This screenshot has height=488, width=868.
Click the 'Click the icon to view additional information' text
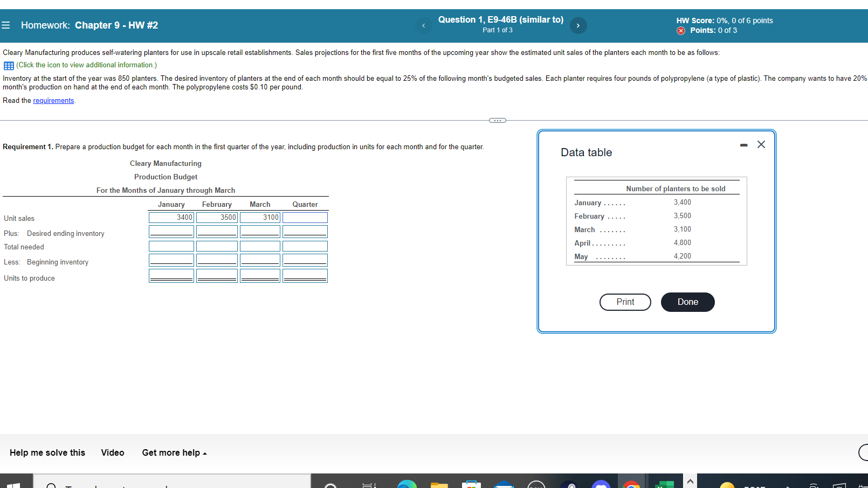(86, 65)
